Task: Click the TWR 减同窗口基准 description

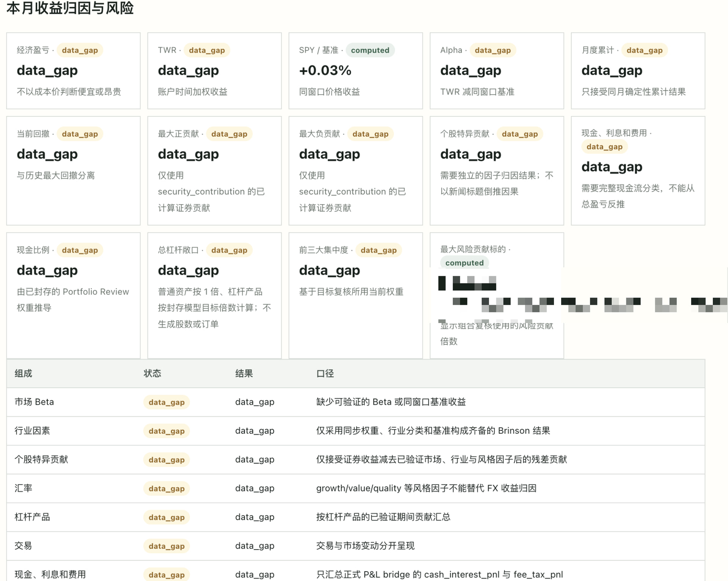Action: (x=477, y=91)
